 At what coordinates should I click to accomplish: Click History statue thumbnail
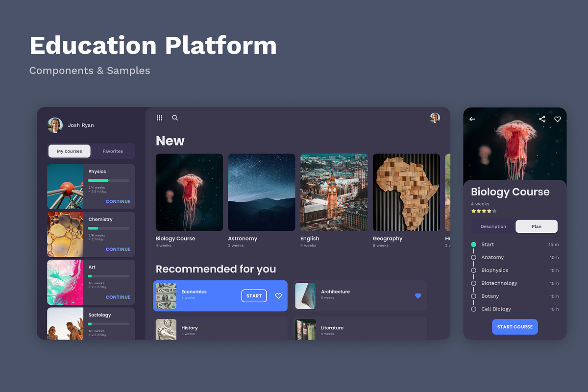click(166, 329)
